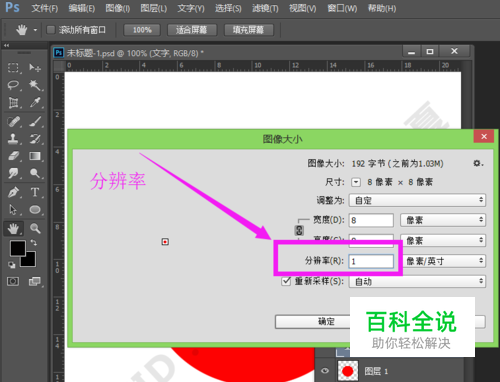Image resolution: width=500 pixels, height=382 pixels.
Task: Reset default foreground and background colors
Action: point(12,265)
